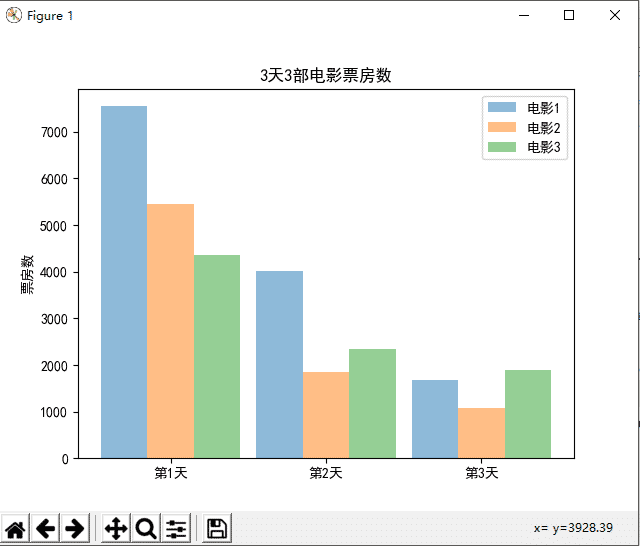Screen dimensions: 640x546
Task: Click the green 电影3 bar for 第3天
Action: click(x=528, y=414)
